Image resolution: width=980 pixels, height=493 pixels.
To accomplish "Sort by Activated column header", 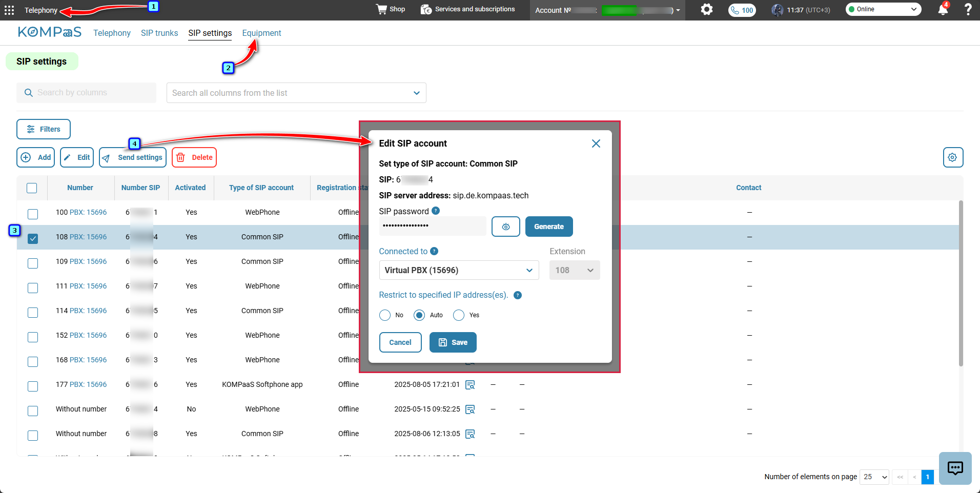I will click(x=190, y=188).
